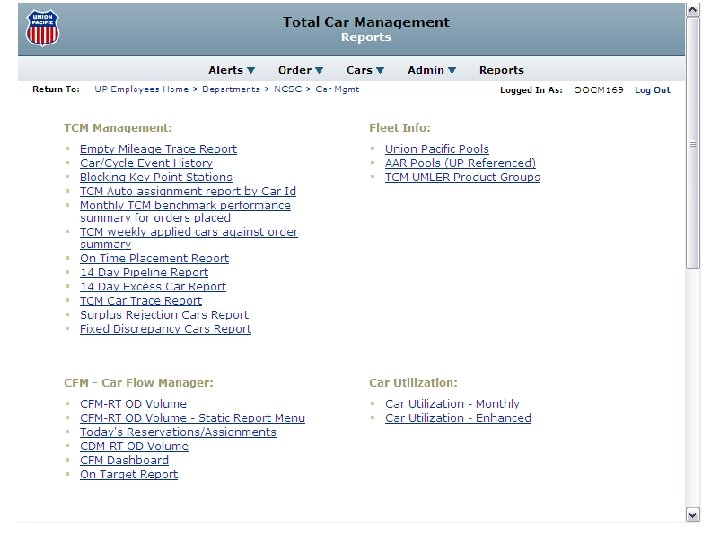Open TCM weekly applied cars against order summary
The image size is (720, 540).
pos(189,238)
